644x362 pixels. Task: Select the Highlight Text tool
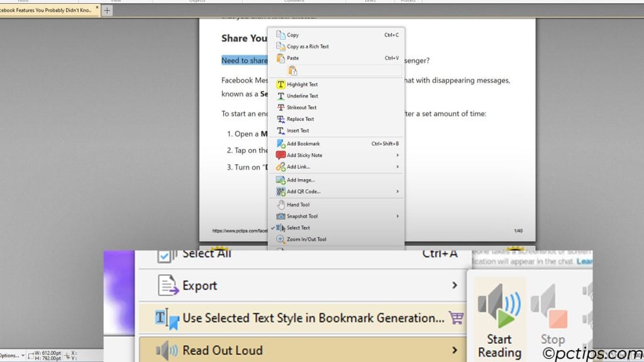302,84
